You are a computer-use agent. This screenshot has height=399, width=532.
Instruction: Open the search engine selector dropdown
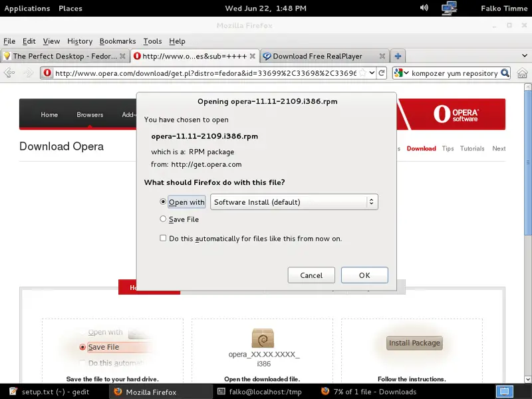coord(402,73)
